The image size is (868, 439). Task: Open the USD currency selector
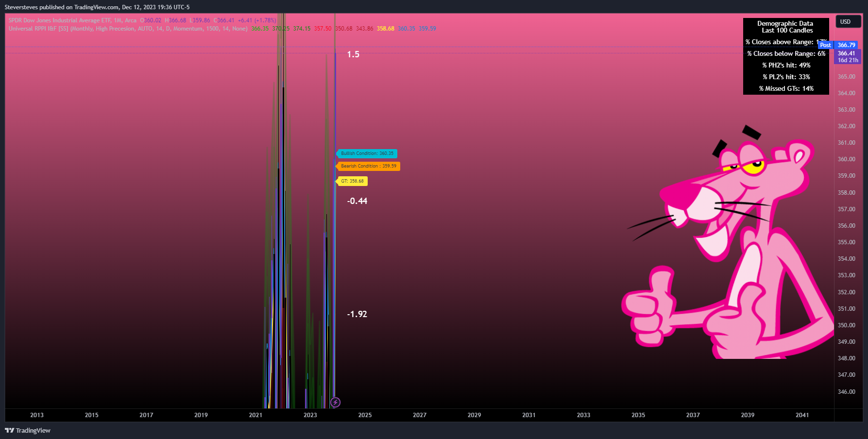848,22
